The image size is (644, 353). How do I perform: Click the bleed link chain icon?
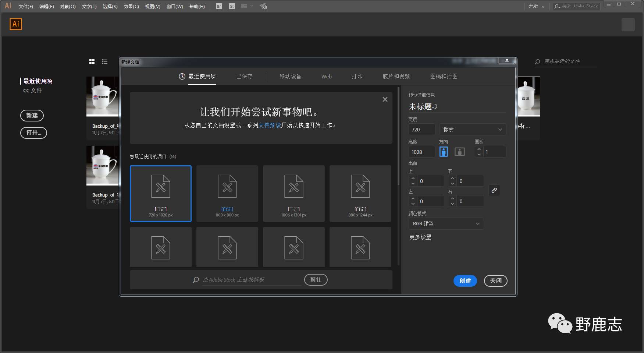tap(494, 190)
